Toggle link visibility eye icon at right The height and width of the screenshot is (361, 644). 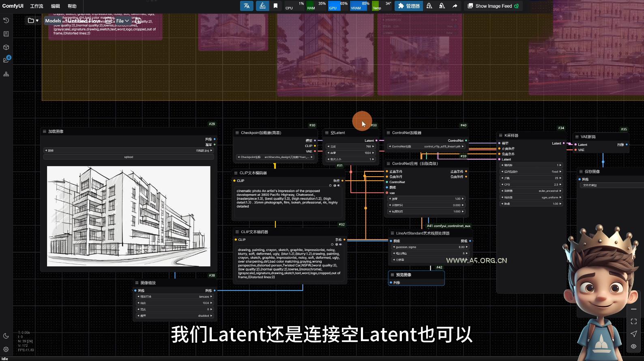point(633,346)
